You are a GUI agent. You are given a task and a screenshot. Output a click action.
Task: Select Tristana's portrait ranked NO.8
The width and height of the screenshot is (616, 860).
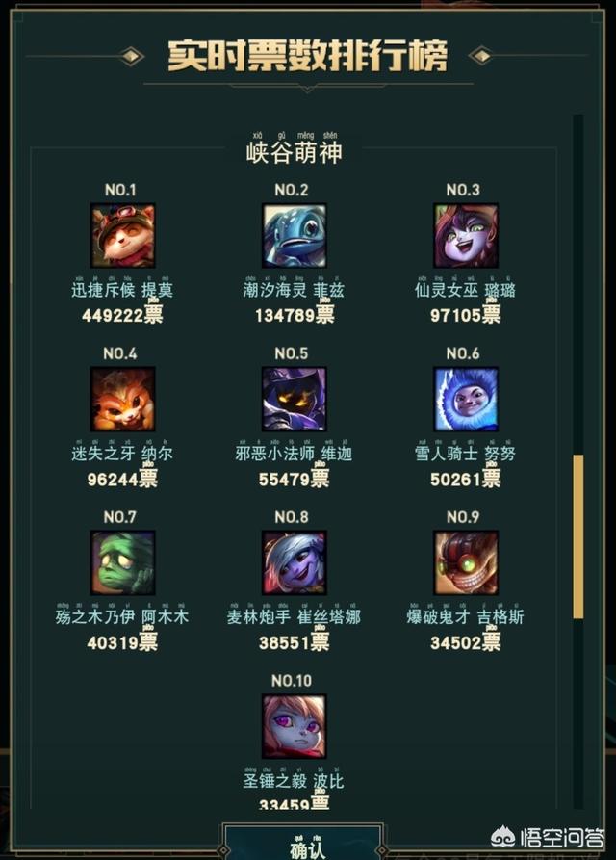pos(295,562)
